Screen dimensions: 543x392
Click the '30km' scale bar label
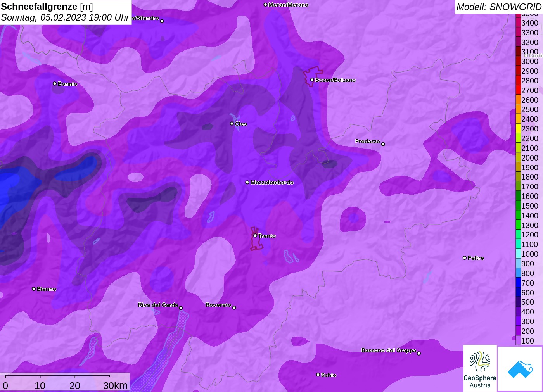click(x=115, y=385)
